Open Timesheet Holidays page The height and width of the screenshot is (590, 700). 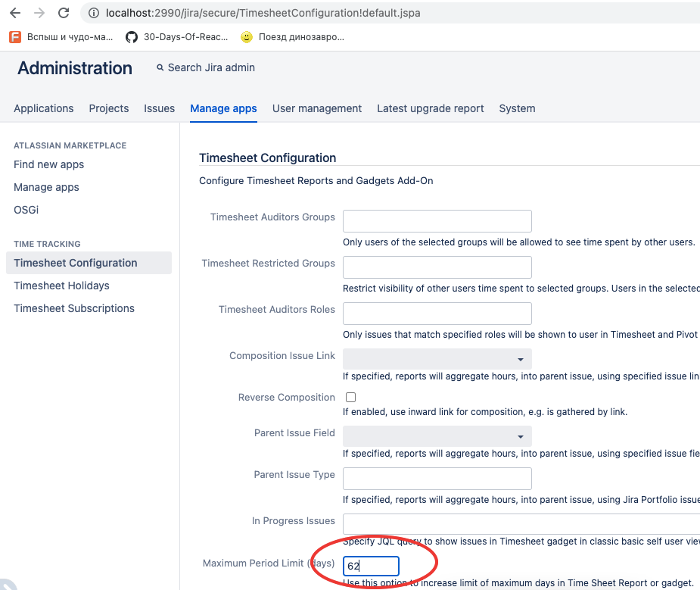61,286
